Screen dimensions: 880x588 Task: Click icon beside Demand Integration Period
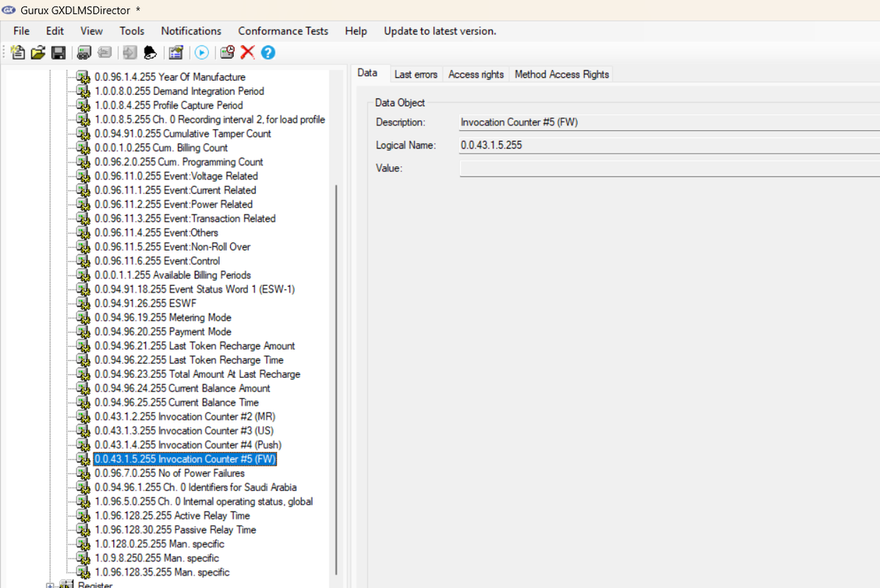(x=83, y=91)
